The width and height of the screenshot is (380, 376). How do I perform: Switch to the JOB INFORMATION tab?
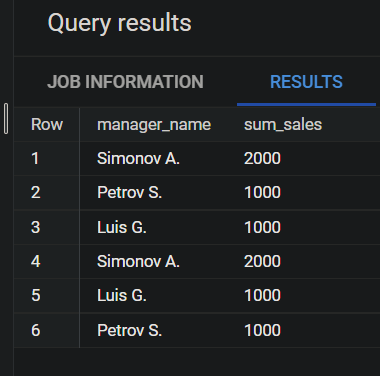tap(125, 82)
